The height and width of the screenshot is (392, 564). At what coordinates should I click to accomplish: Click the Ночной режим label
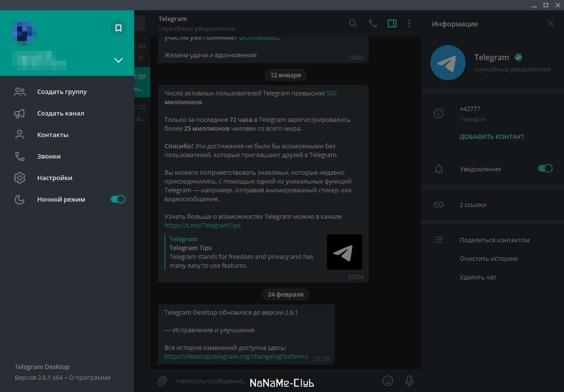[x=61, y=199]
